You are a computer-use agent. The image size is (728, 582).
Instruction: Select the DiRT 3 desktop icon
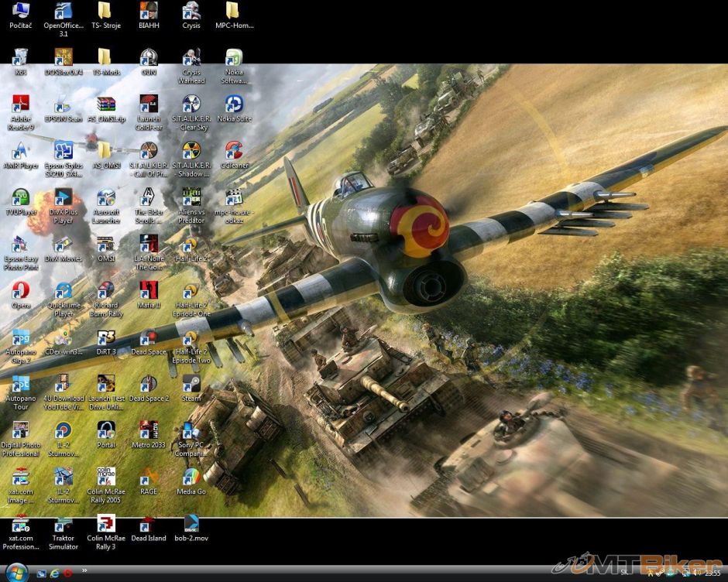point(106,338)
